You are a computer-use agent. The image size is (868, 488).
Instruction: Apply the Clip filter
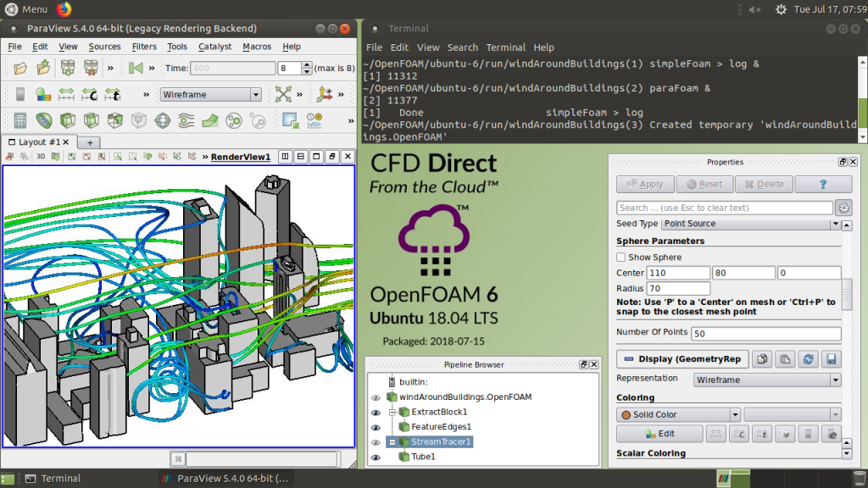coord(68,120)
